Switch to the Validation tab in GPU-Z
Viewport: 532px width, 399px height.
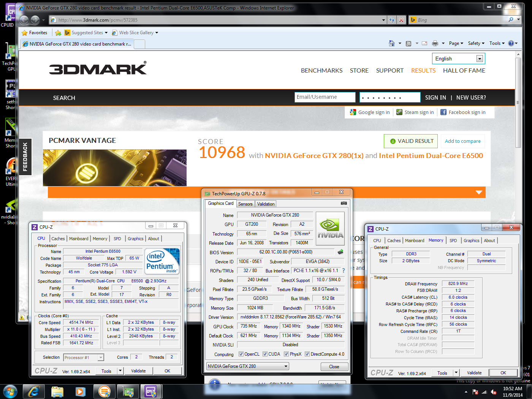coord(266,204)
